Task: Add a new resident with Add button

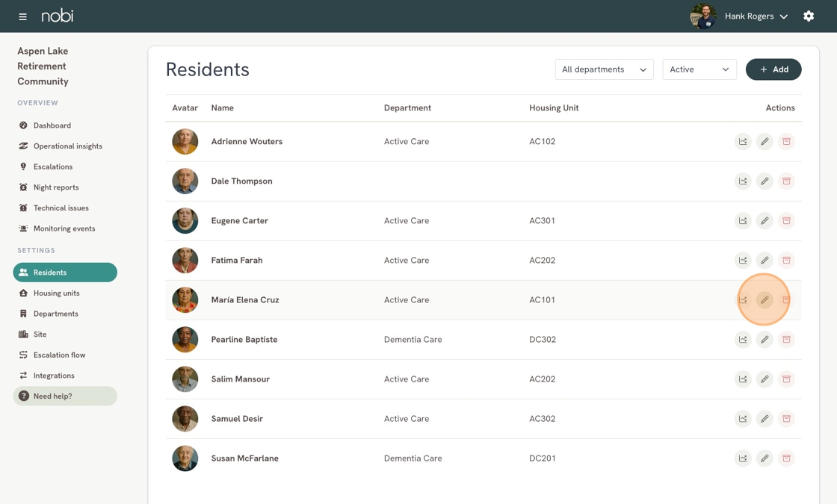Action: tap(773, 69)
